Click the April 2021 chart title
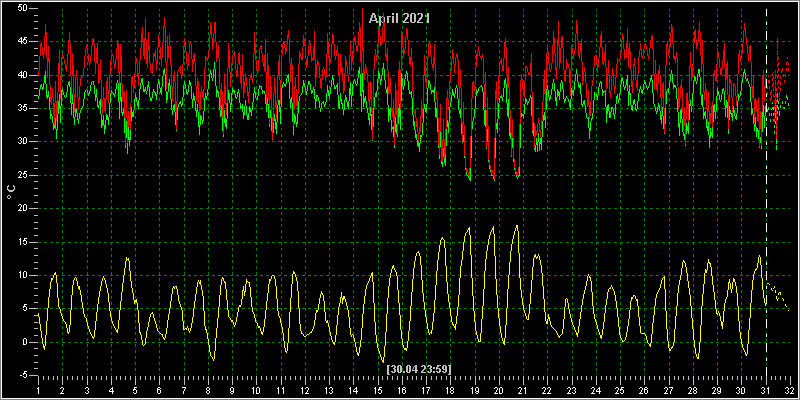Viewport: 800px width, 400px height. click(x=399, y=18)
